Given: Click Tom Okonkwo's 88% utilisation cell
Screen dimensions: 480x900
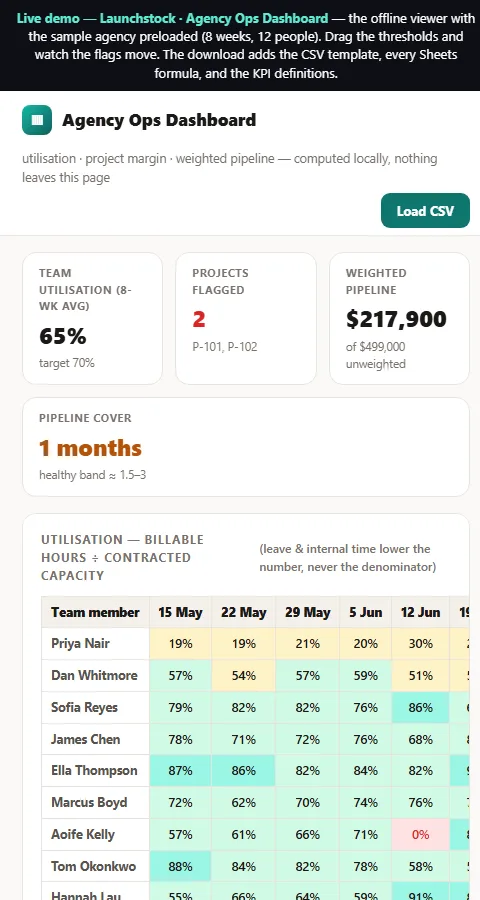Looking at the screenshot, I should tap(180, 866).
